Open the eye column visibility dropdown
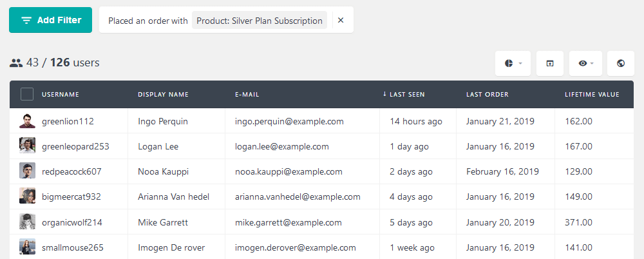Viewport: 644px width, 259px height. coord(585,63)
